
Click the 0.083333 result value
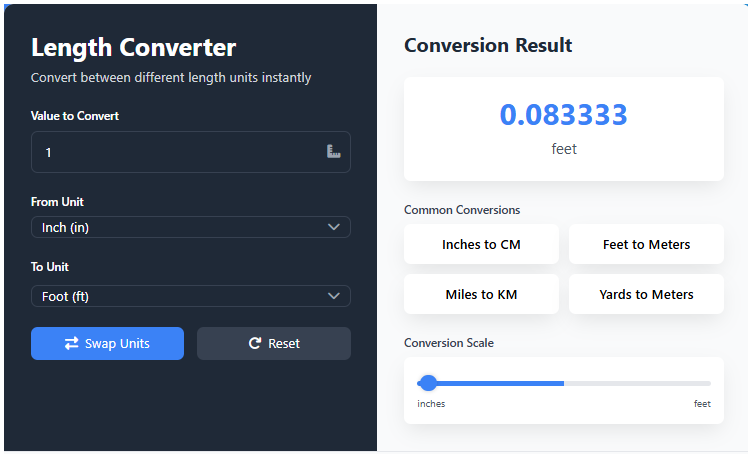(563, 115)
